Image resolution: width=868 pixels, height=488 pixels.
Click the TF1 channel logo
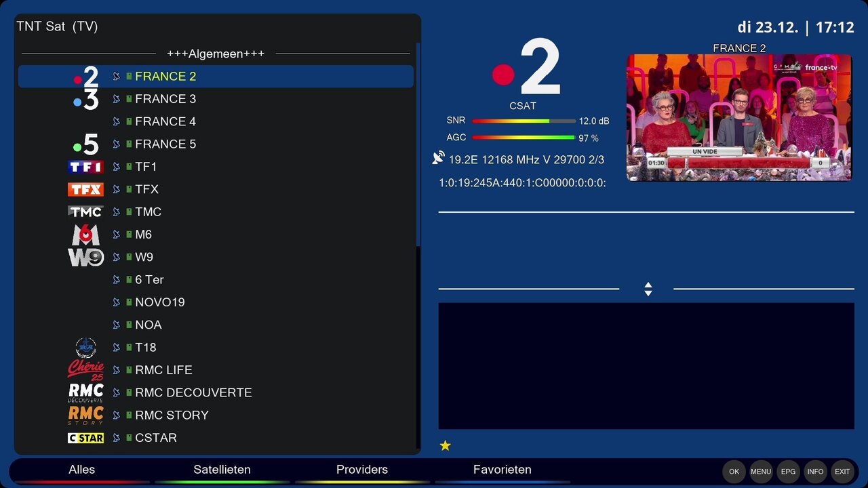coord(86,167)
